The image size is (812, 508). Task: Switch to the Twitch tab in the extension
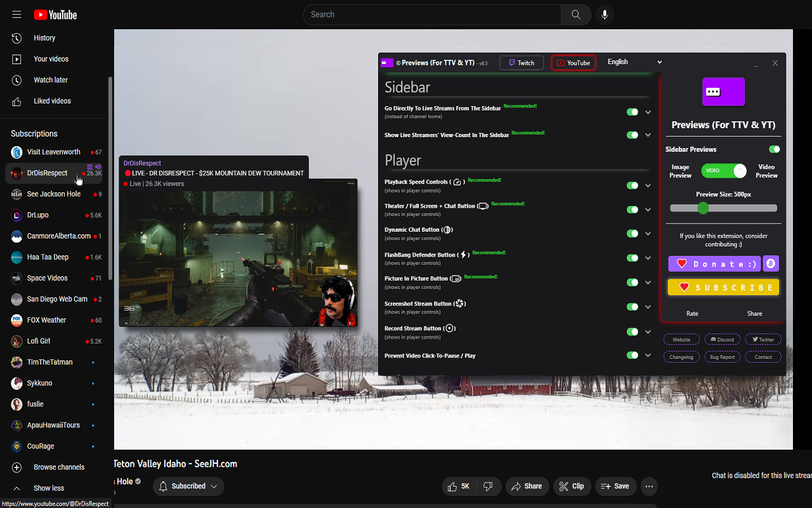point(521,62)
